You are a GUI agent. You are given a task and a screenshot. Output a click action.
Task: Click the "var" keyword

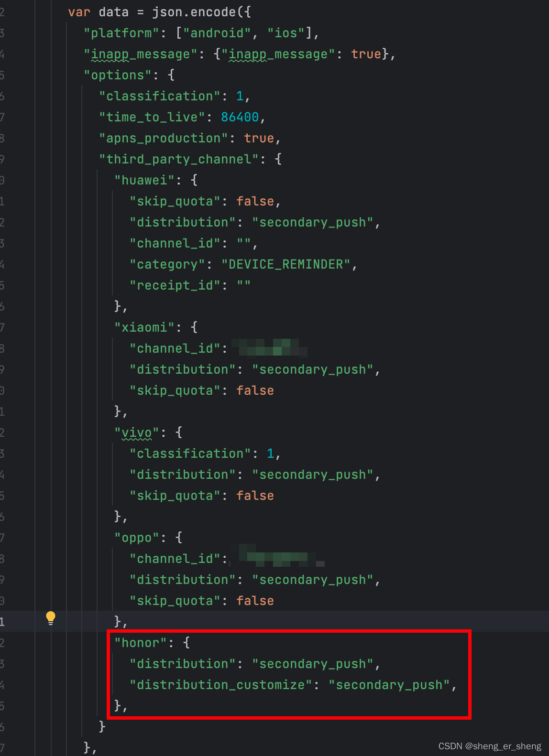point(79,12)
